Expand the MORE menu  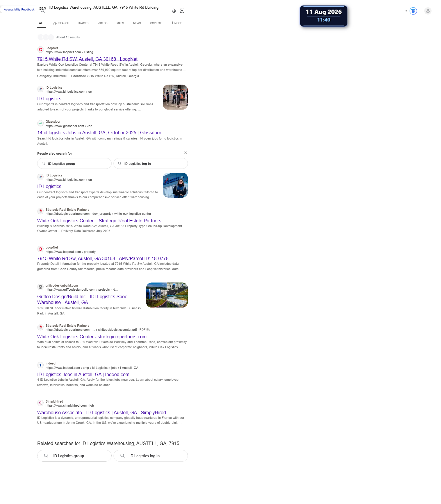[x=177, y=23]
